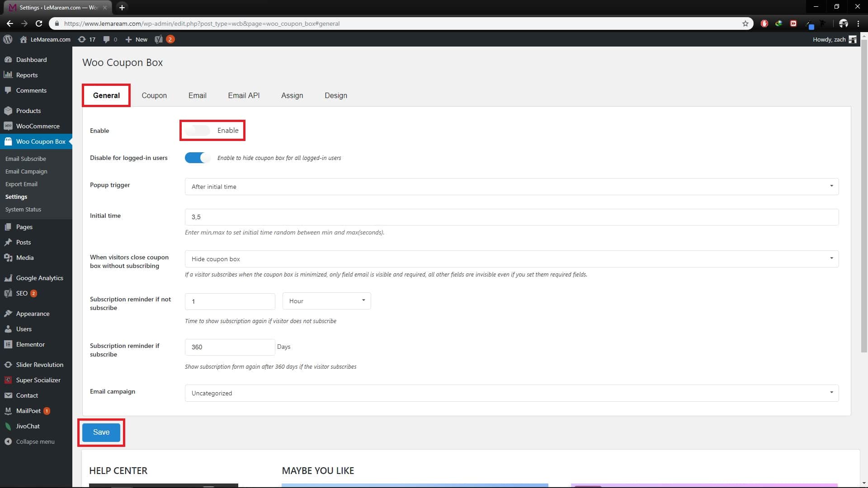View comments bubble in admin bar
This screenshot has height=488, width=868.
(x=110, y=39)
